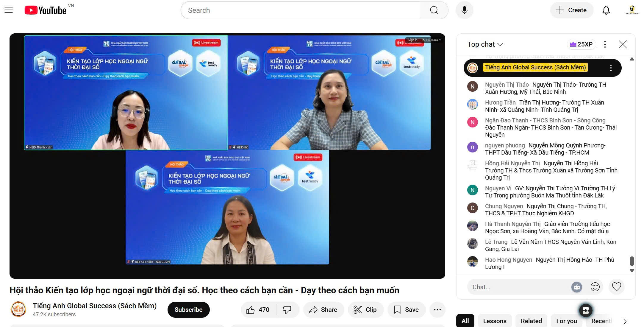The width and height of the screenshot is (644, 327).
Task: Open emoji picker in chat
Action: coord(595,287)
